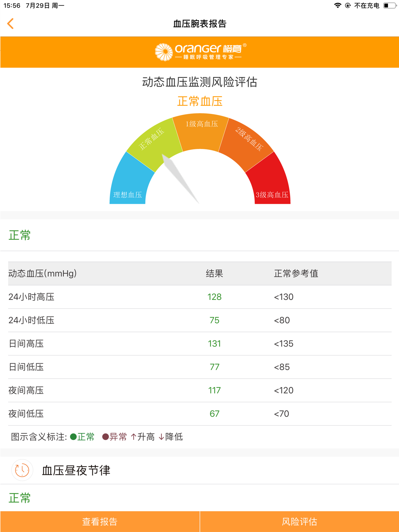Tap the 结果 column header
Image resolution: width=399 pixels, height=532 pixels.
tap(215, 273)
